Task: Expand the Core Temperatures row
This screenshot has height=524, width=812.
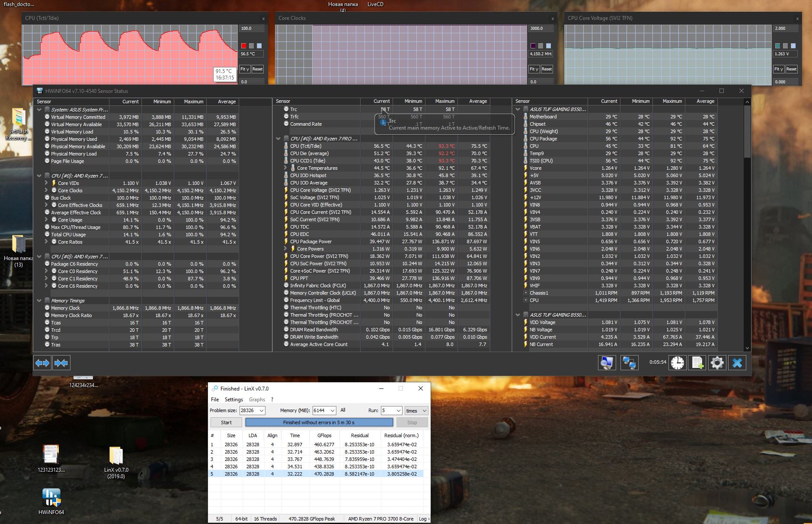Action: pos(285,168)
